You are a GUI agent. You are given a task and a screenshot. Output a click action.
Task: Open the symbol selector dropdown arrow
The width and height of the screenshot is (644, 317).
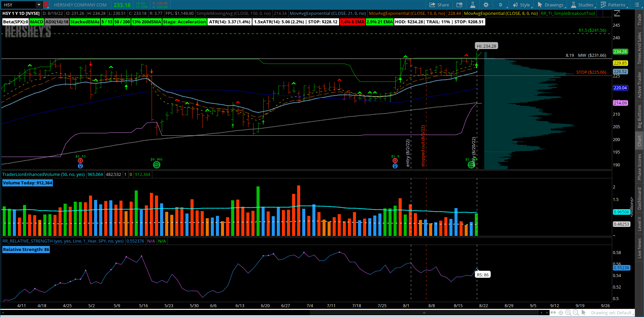(x=39, y=5)
